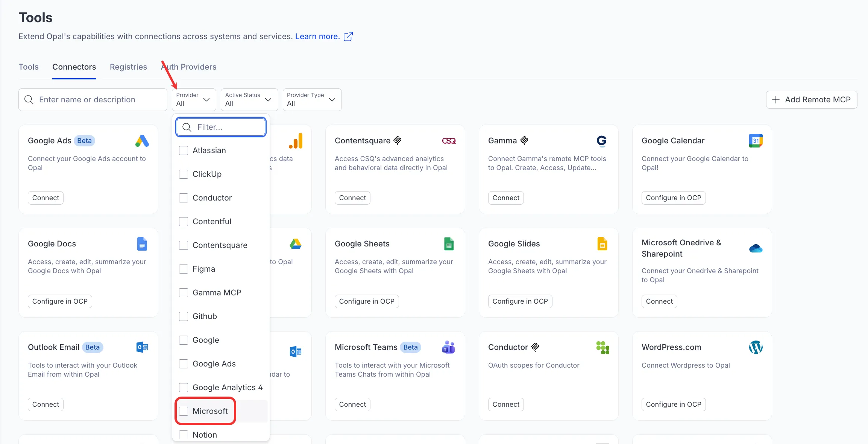Configure Google Slides in OCP
This screenshot has height=444, width=868.
click(520, 301)
